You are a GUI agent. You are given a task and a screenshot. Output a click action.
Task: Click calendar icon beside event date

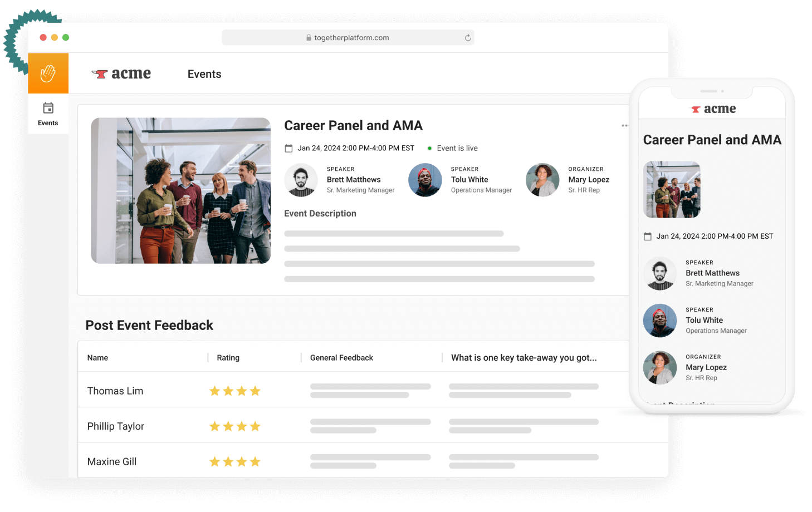(288, 149)
